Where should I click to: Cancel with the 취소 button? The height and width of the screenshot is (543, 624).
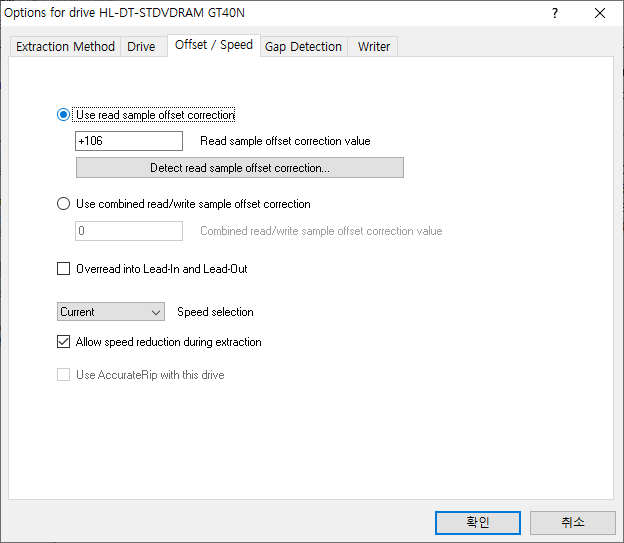click(573, 522)
